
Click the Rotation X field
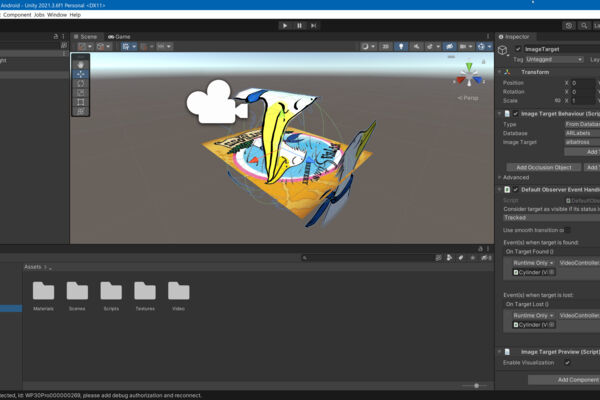tap(583, 92)
